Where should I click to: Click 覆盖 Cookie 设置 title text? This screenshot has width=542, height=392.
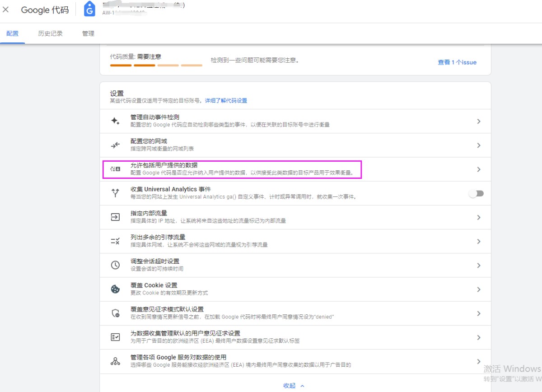tap(154, 285)
